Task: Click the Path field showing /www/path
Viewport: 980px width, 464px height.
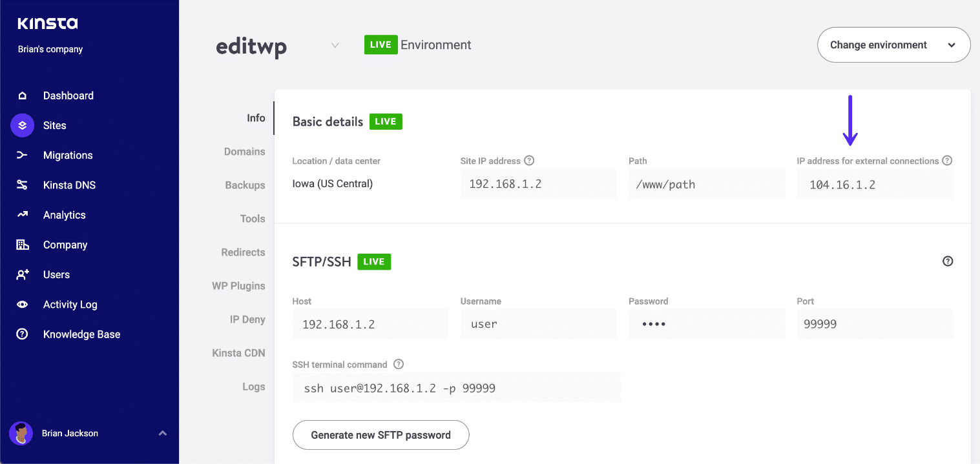Action: click(707, 184)
